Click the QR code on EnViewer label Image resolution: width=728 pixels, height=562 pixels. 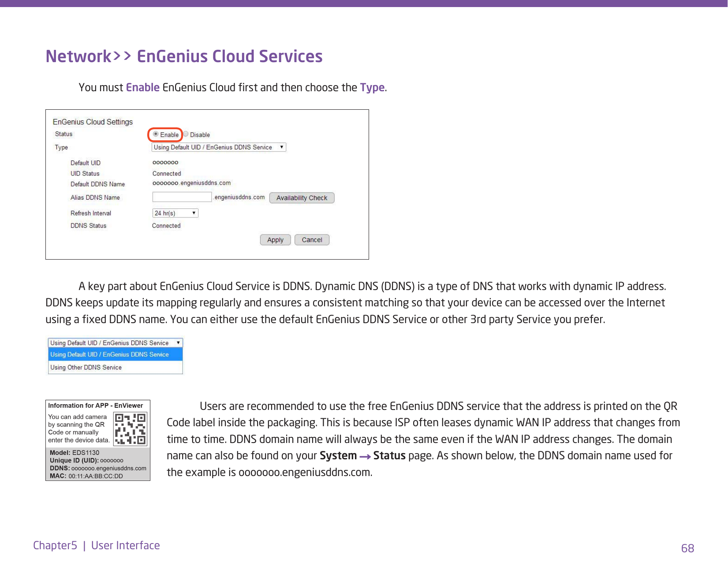(130, 429)
